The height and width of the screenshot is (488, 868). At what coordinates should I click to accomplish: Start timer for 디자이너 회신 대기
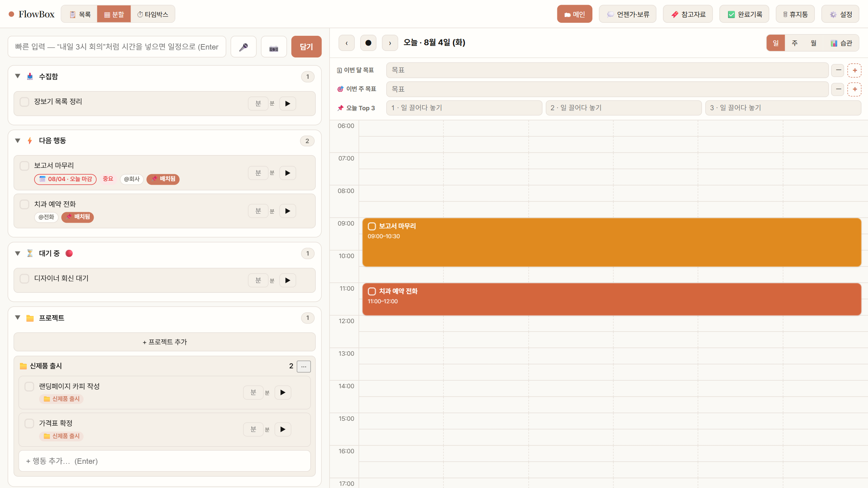point(288,281)
